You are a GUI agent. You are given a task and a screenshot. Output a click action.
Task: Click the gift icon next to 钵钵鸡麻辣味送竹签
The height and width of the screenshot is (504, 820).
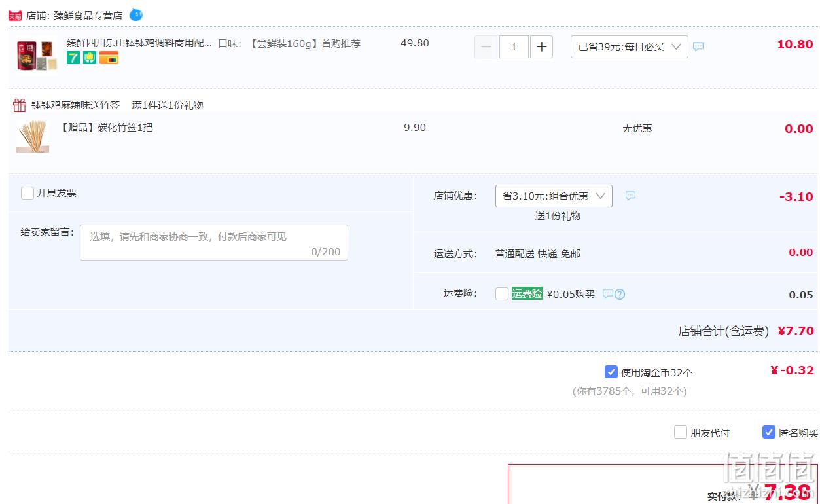tap(20, 105)
